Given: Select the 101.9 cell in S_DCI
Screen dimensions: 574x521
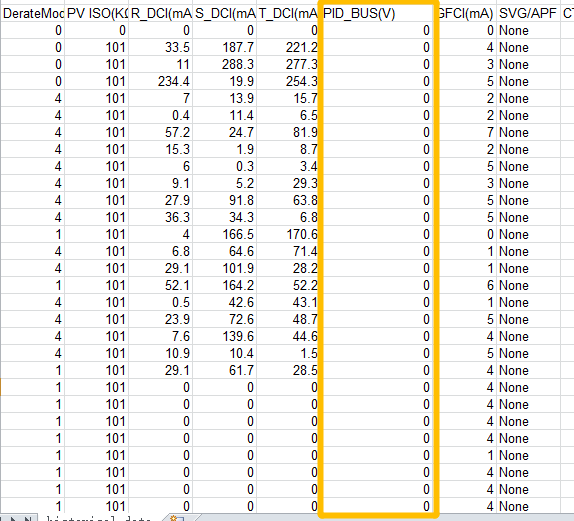Looking at the screenshot, I should pos(225,268).
